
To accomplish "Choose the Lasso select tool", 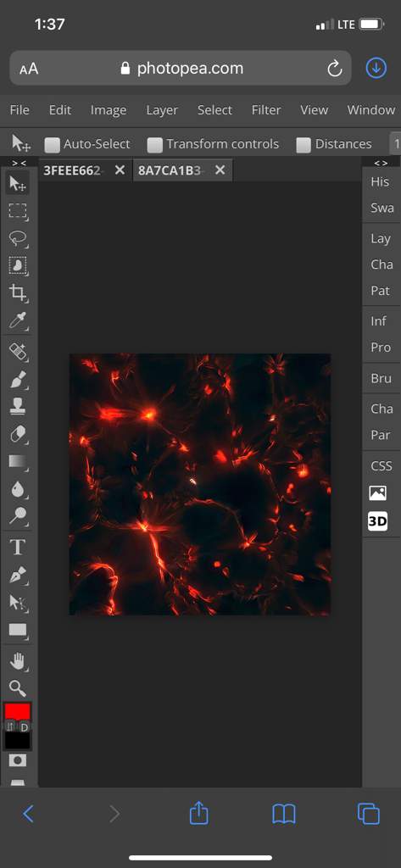I will coord(18,238).
